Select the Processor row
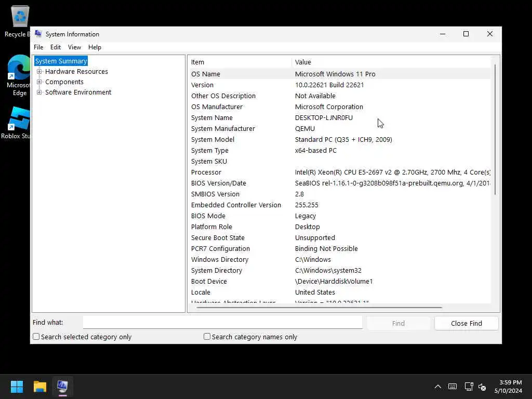532x399 pixels. [x=339, y=172]
